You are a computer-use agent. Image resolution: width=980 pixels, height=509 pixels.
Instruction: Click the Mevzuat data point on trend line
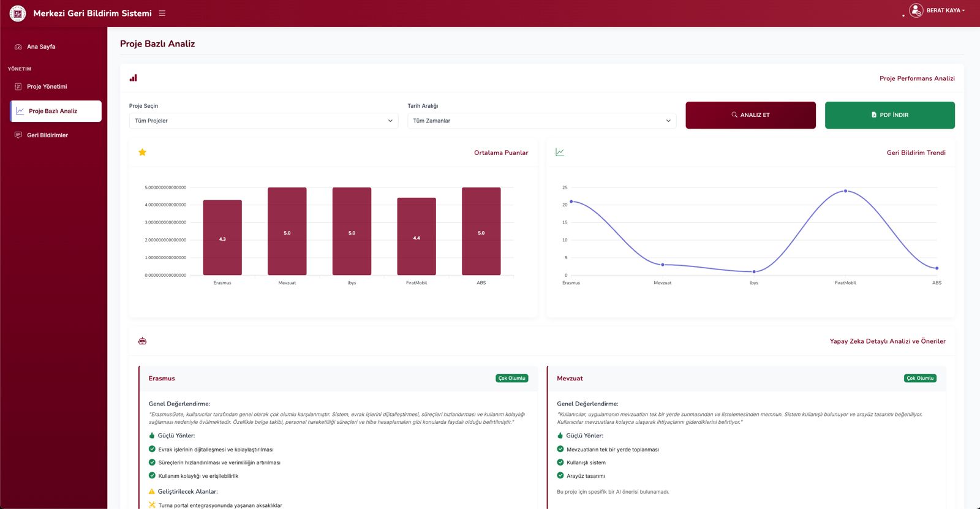(663, 265)
